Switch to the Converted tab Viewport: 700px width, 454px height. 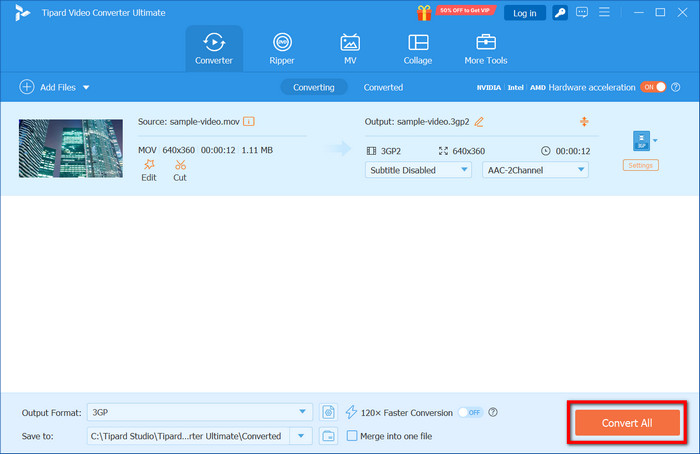383,87
